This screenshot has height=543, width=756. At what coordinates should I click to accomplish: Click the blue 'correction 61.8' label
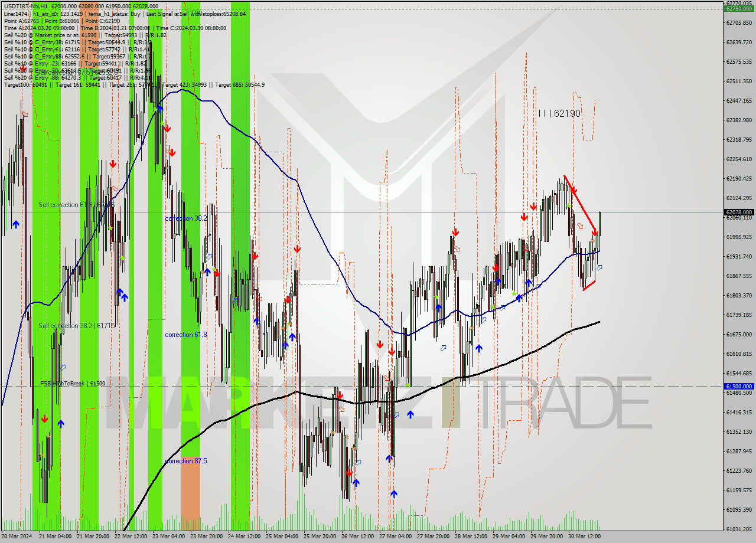pyautogui.click(x=186, y=335)
